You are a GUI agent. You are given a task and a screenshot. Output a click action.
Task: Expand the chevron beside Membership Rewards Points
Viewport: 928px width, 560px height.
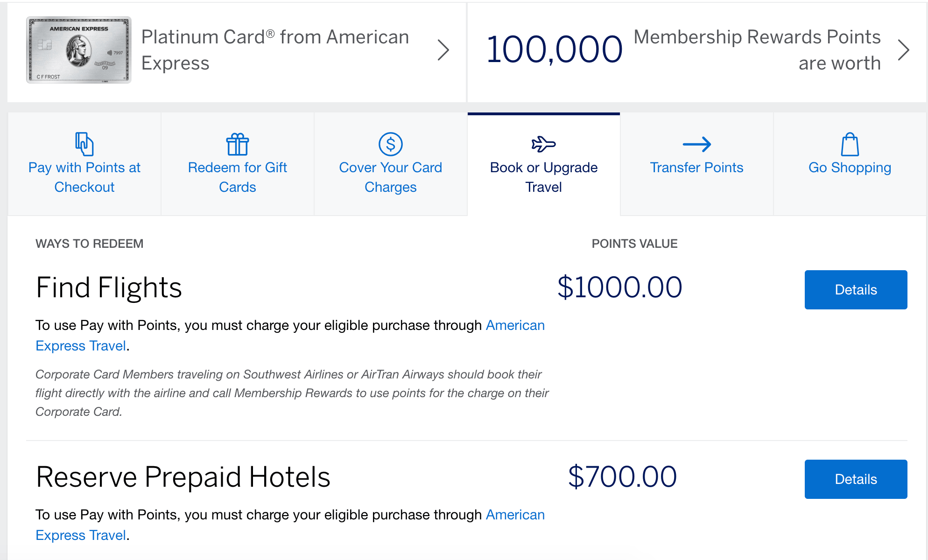click(x=904, y=50)
